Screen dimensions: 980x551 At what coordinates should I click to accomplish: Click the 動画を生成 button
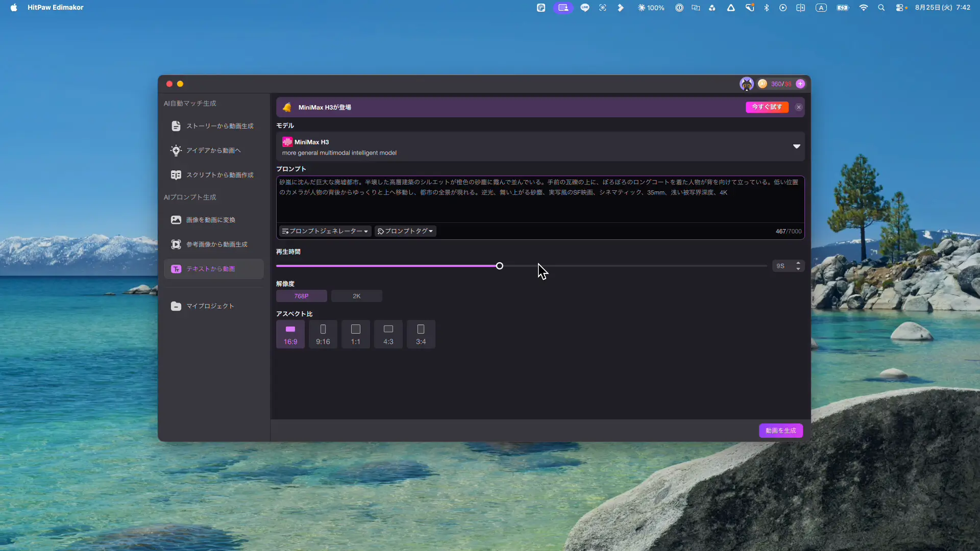[x=781, y=431]
